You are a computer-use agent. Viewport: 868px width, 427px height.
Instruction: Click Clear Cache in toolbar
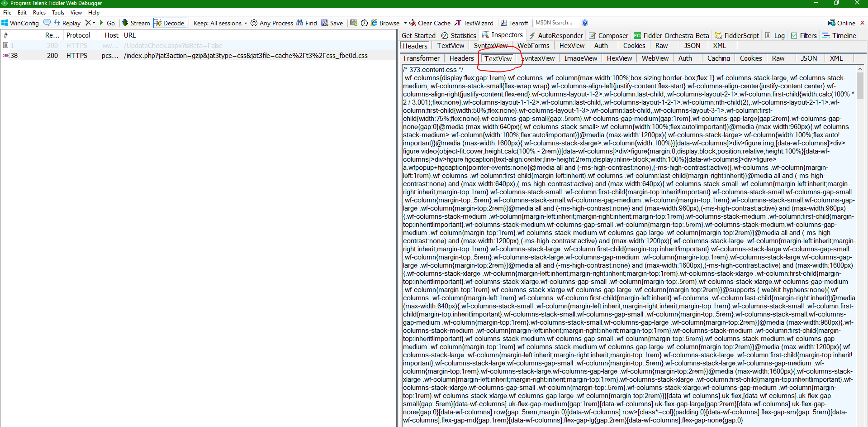tap(430, 23)
